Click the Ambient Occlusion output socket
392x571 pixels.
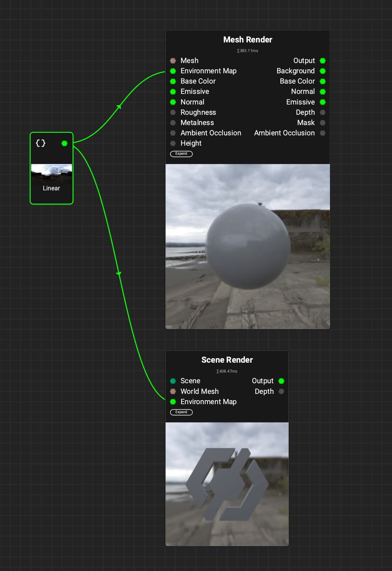point(323,133)
